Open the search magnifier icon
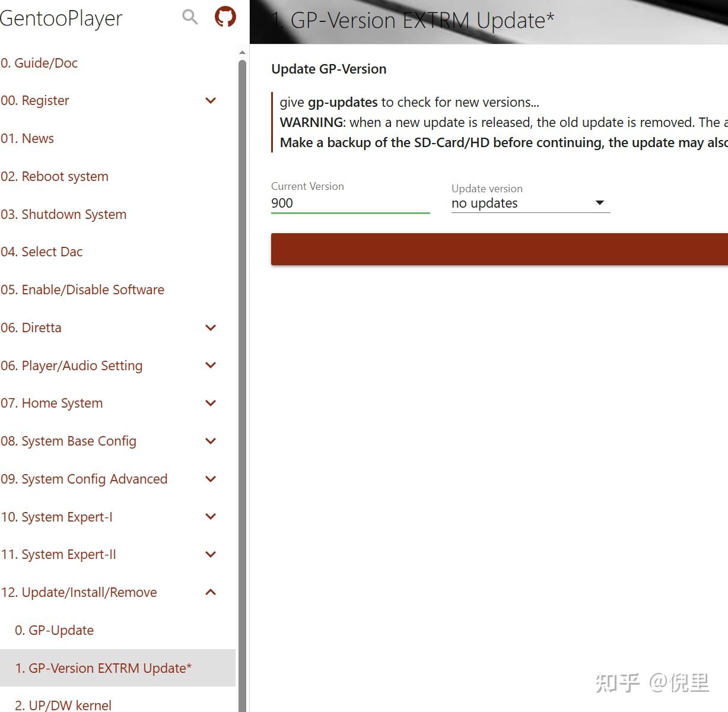 (190, 17)
